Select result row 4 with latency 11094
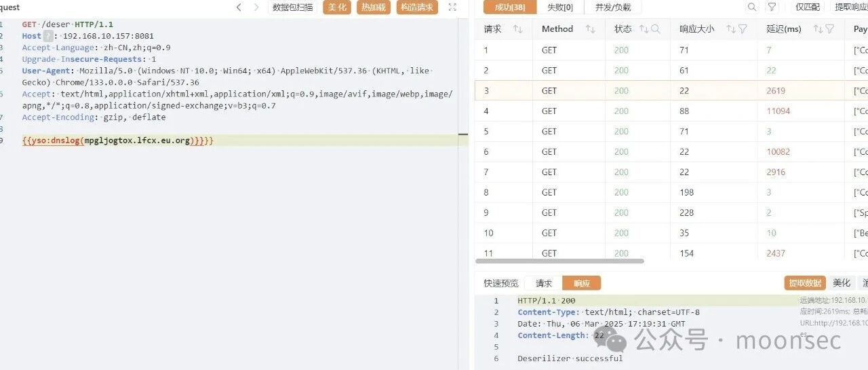Screen dimensions: 868x370 [671, 111]
